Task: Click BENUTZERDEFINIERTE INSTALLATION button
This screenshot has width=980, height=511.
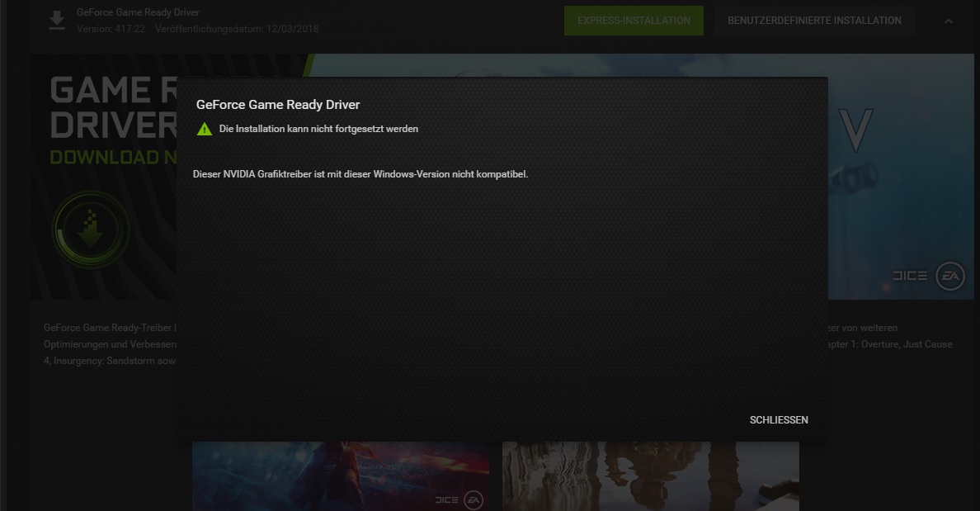Action: 814,21
